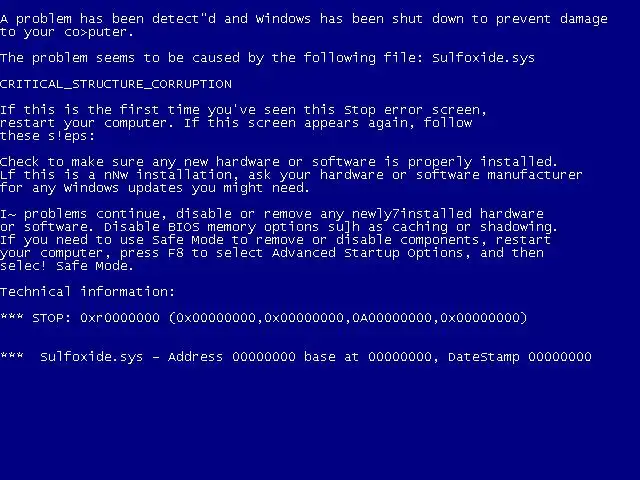This screenshot has width=640, height=480.
Task: Click the Sulfoxide.sys filename in the cause line
Action: 483,58
